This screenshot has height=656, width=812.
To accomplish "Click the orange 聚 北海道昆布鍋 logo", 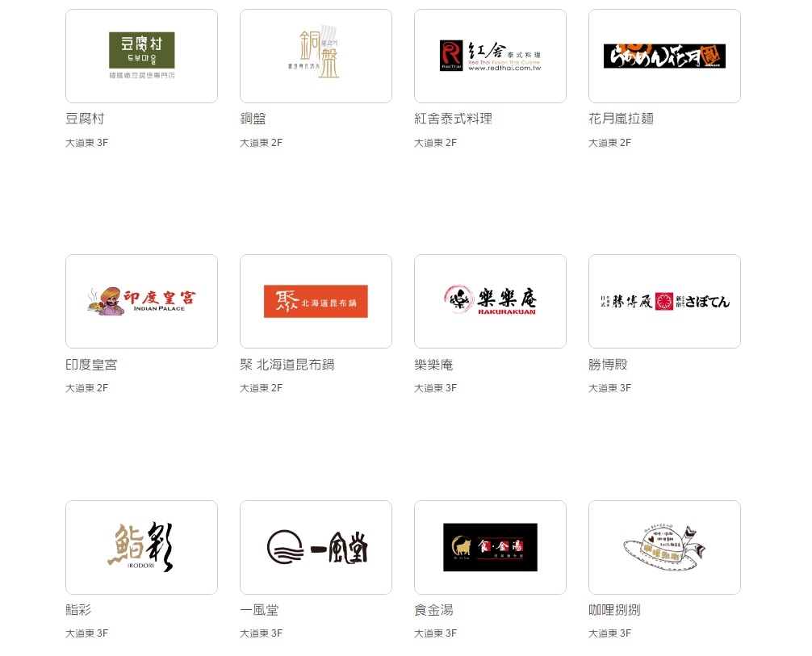I will (316, 301).
